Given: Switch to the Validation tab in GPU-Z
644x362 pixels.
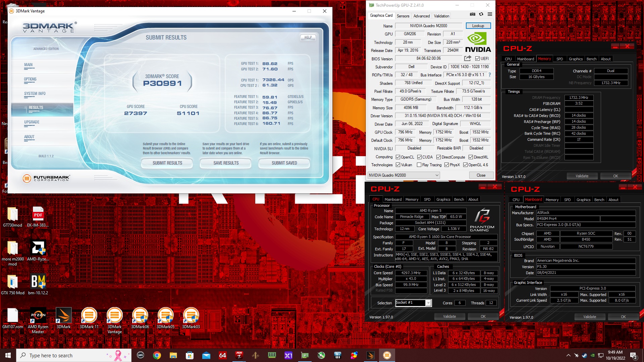Looking at the screenshot, I should 441,16.
